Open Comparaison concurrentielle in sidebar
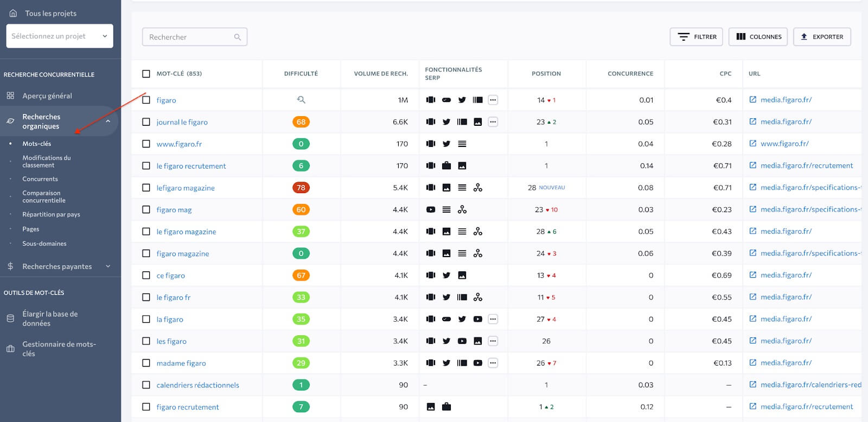The image size is (868, 422). coord(44,196)
